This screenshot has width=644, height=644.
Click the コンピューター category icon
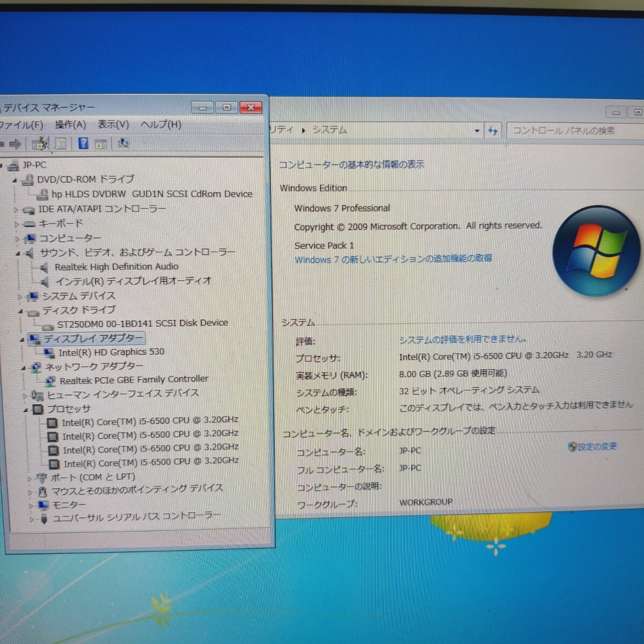tap(31, 238)
